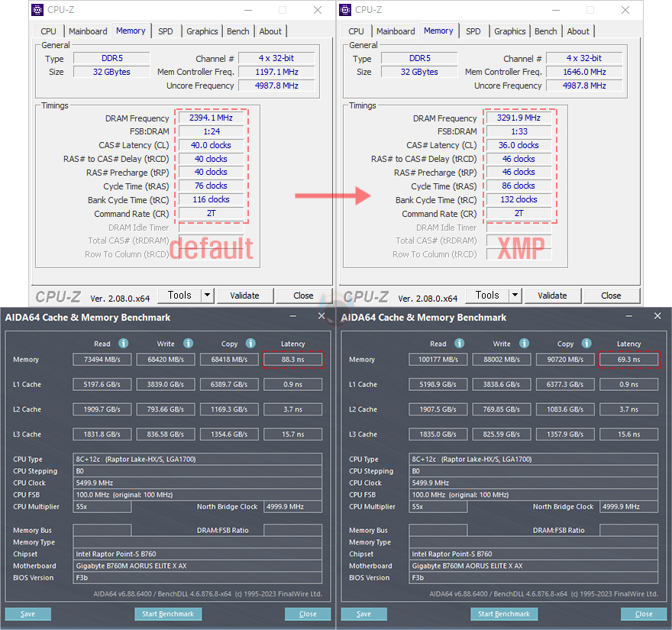Click L2 Cache Write 769.85 GB/s value

click(x=502, y=409)
